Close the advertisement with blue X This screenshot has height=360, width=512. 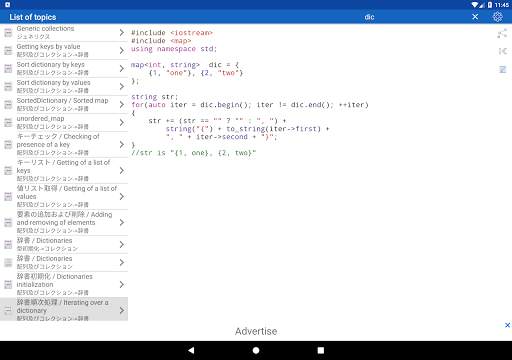pyautogui.click(x=507, y=325)
